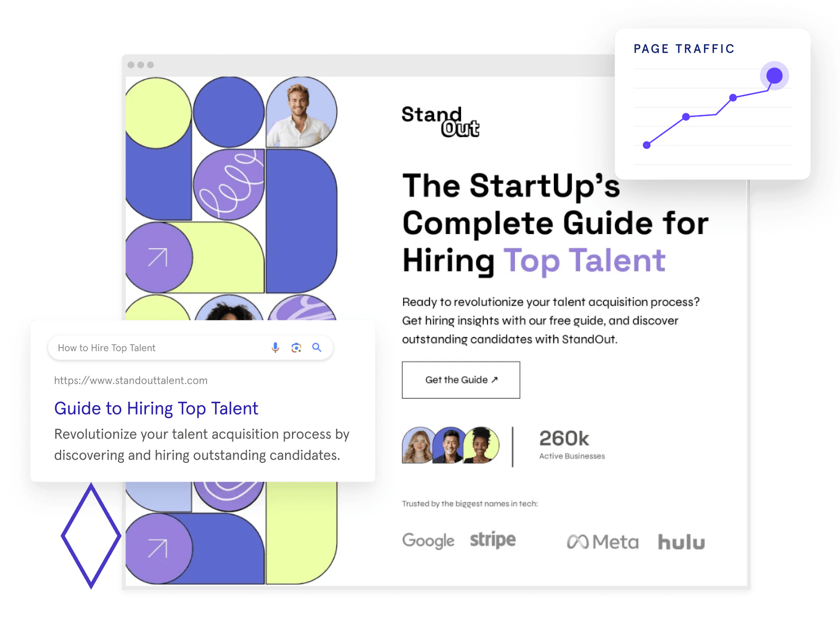Click the Revolutionize your talent acquisition search snippet
The height and width of the screenshot is (618, 840).
(202, 445)
